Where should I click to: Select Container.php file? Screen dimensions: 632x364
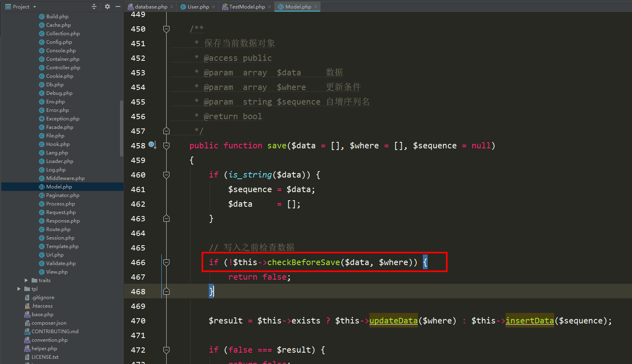pyautogui.click(x=63, y=59)
